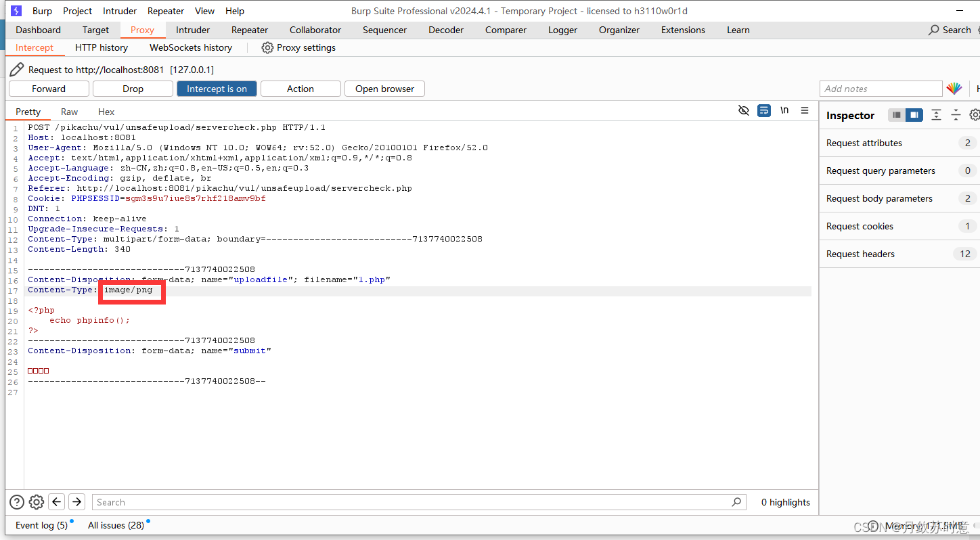Screen dimensions: 980x540
Task: Click the Search magnifier in top bar
Action: point(934,30)
